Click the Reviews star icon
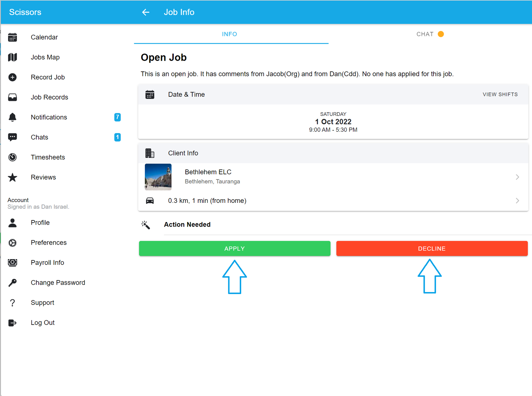This screenshot has height=396, width=532. click(x=12, y=177)
